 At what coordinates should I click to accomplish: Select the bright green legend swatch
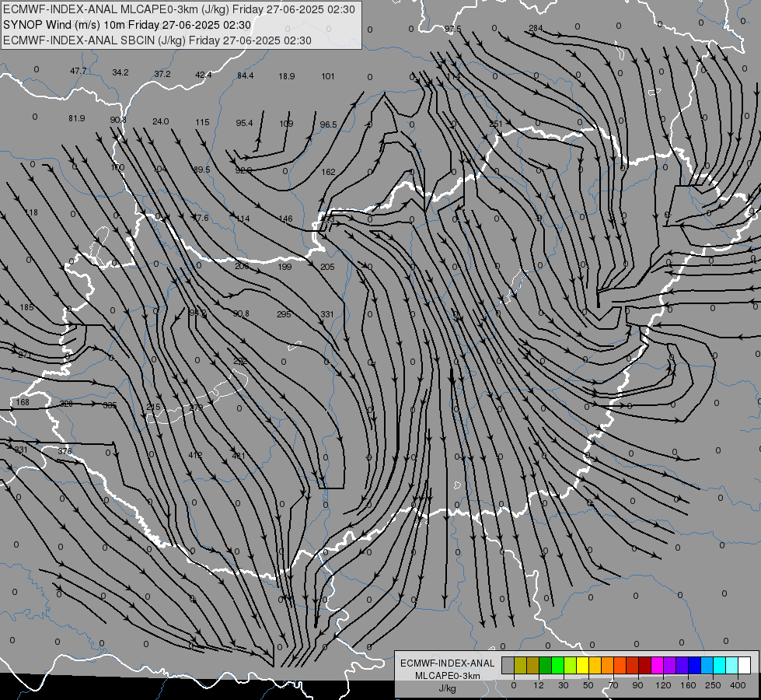click(558, 665)
